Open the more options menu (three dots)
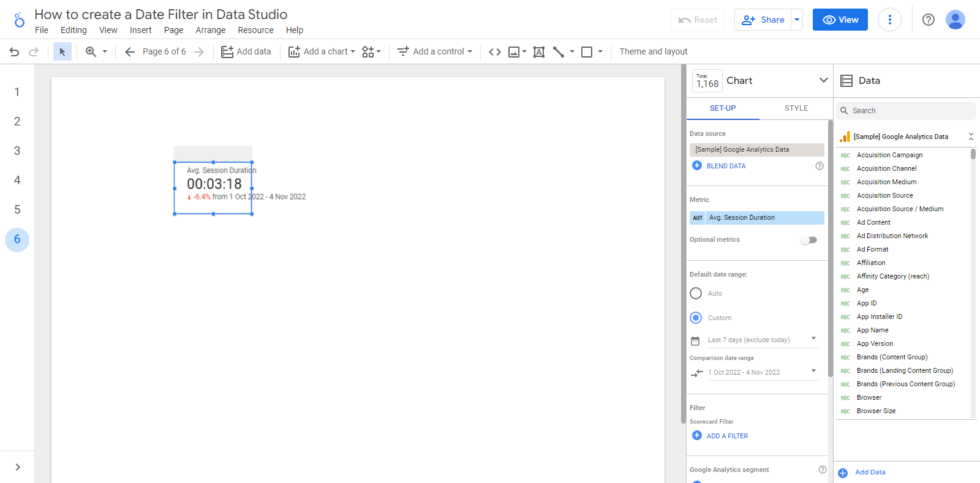The width and height of the screenshot is (980, 483). point(890,20)
